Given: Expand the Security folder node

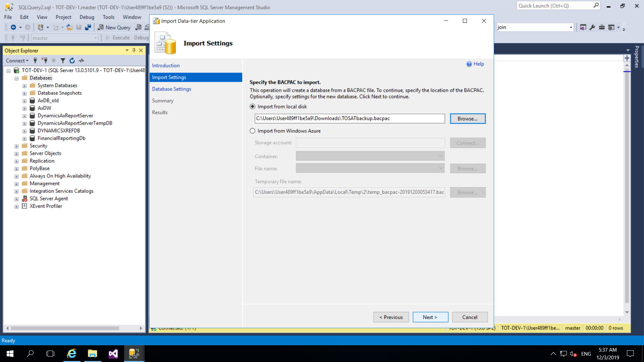Looking at the screenshot, I should click(16, 146).
